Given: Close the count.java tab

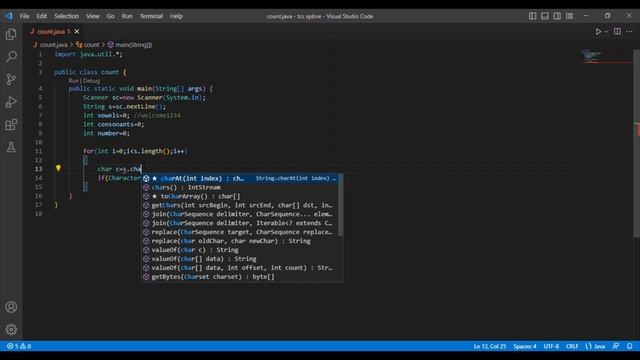Looking at the screenshot, I should pos(77,31).
